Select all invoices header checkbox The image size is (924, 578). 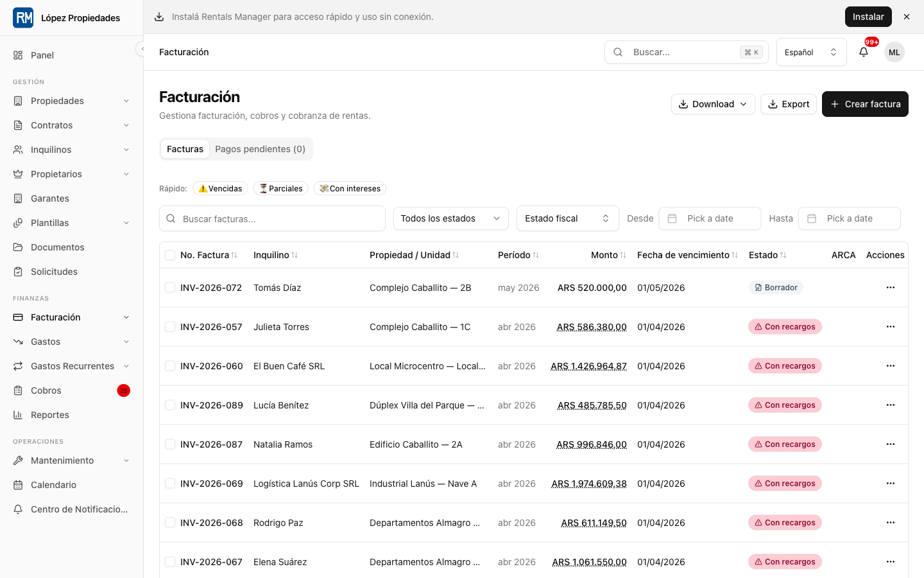coord(170,255)
